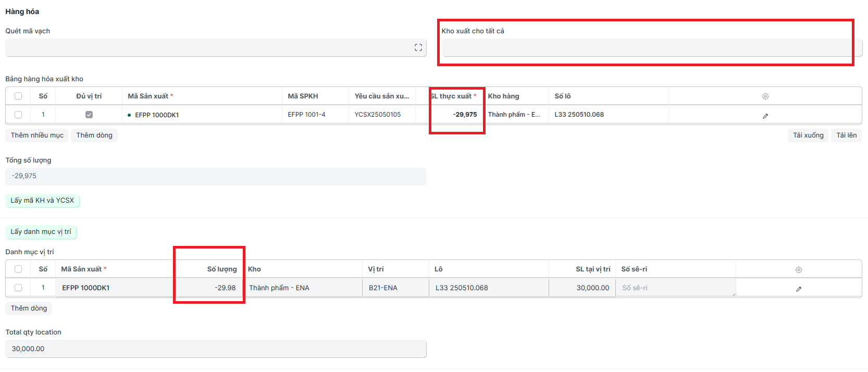The image size is (868, 372).
Task: Toggle the Đủ vị trí checkbox
Action: pos(89,115)
